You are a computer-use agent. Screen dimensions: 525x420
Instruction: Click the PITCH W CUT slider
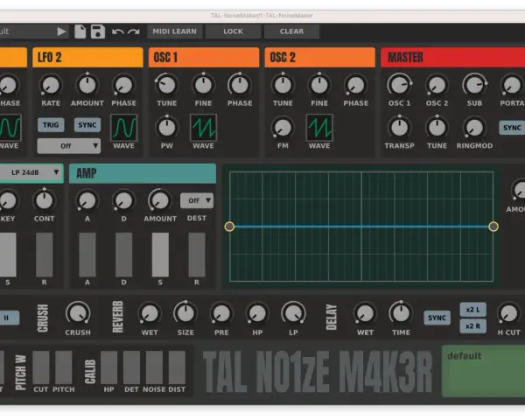(41, 367)
